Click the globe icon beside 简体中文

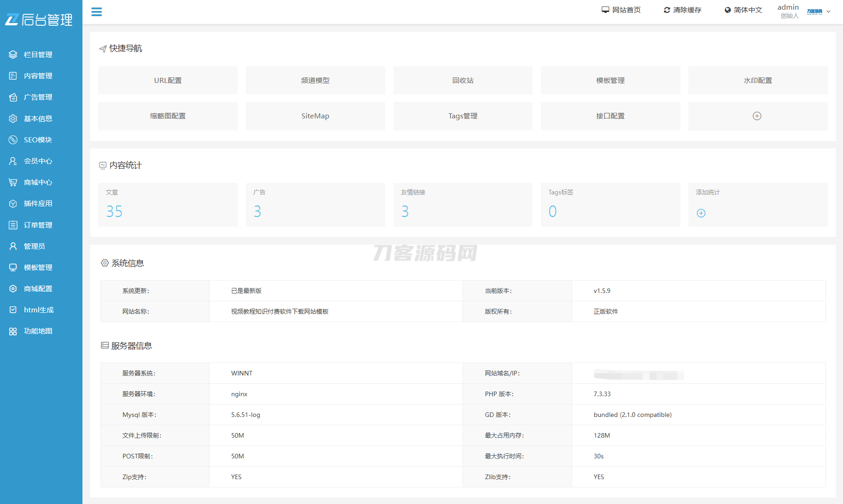coord(727,10)
